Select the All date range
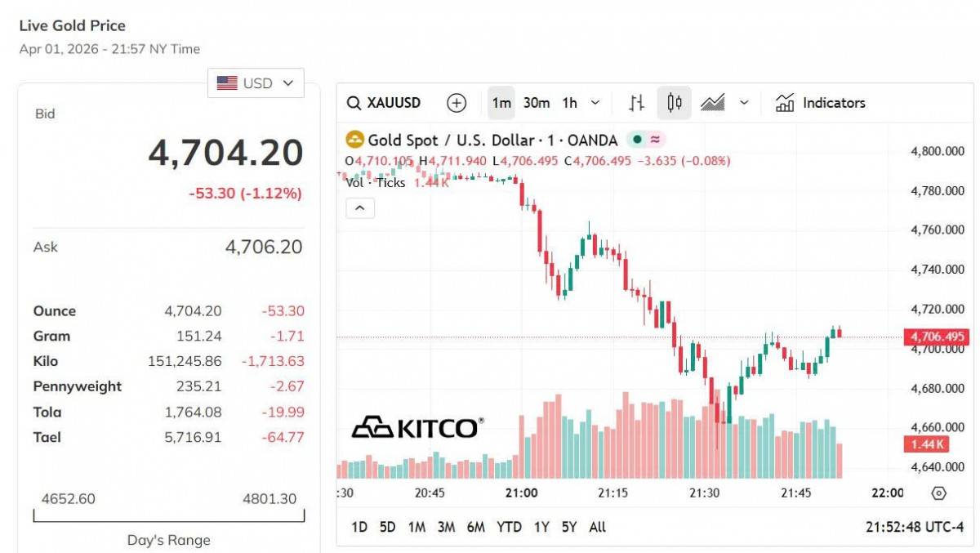Image resolution: width=980 pixels, height=553 pixels. coord(598,527)
